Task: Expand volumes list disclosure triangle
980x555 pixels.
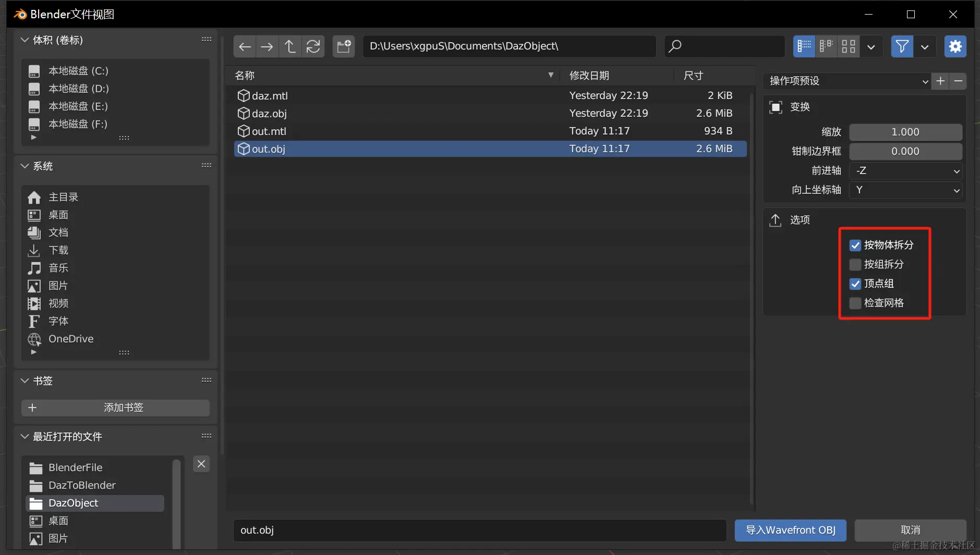Action: pyautogui.click(x=34, y=138)
